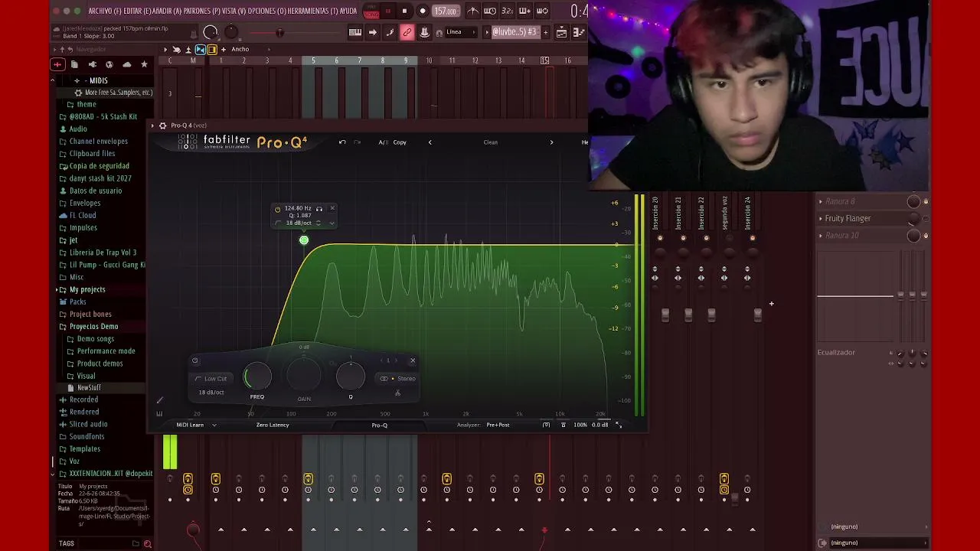Toggle Pat/Song mode switch
980x551 pixels.
click(x=371, y=11)
